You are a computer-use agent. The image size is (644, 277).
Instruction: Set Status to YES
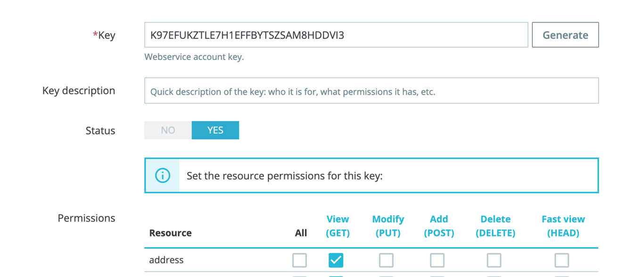pyautogui.click(x=215, y=130)
